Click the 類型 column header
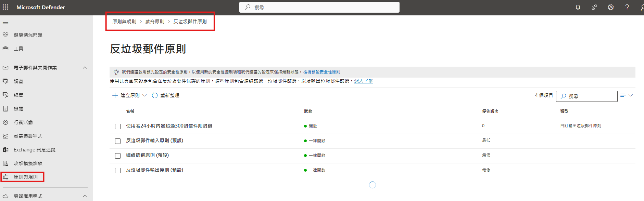This screenshot has width=644, height=201. 564,111
